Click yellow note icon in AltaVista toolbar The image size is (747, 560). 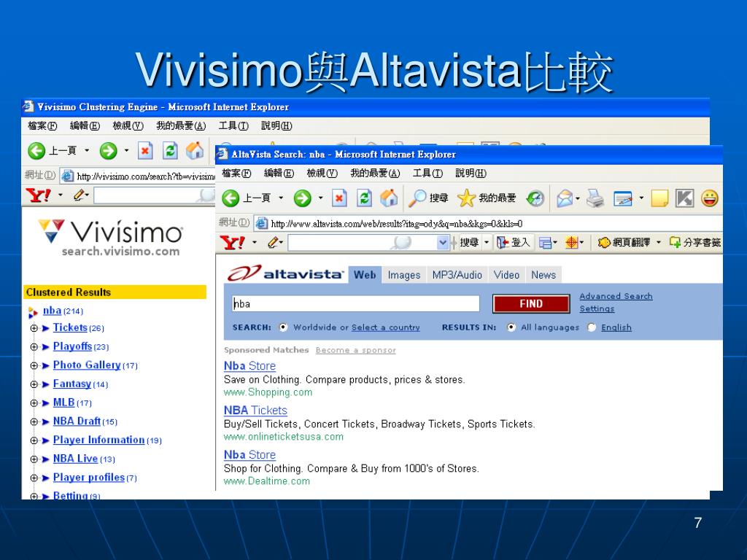(x=659, y=198)
